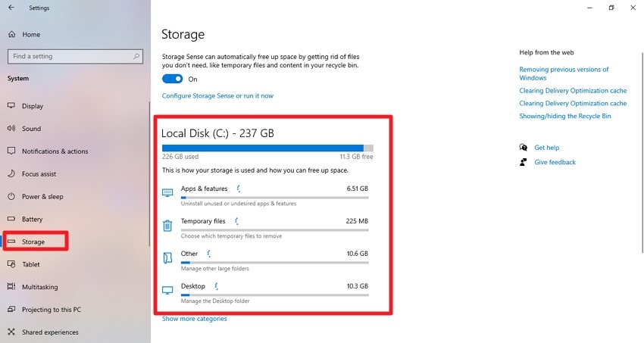Click the 10.3 GB size value

click(358, 285)
